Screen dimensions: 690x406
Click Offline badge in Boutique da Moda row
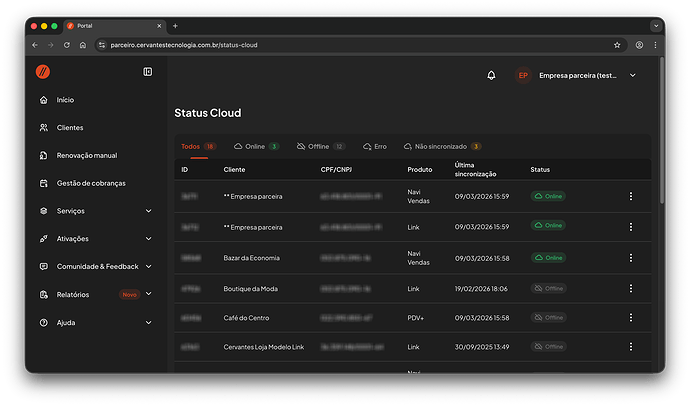tap(548, 289)
